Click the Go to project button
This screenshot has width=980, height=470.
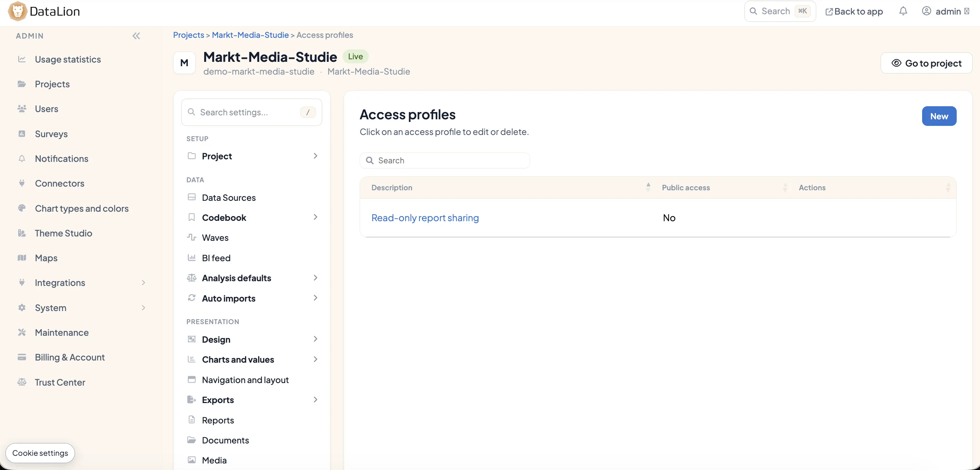pos(926,63)
